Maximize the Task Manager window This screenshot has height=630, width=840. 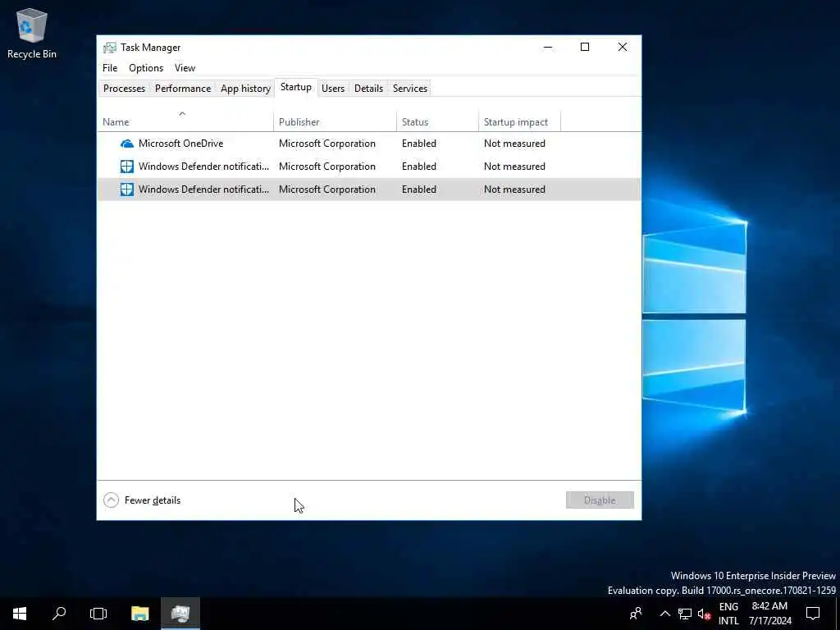point(585,47)
